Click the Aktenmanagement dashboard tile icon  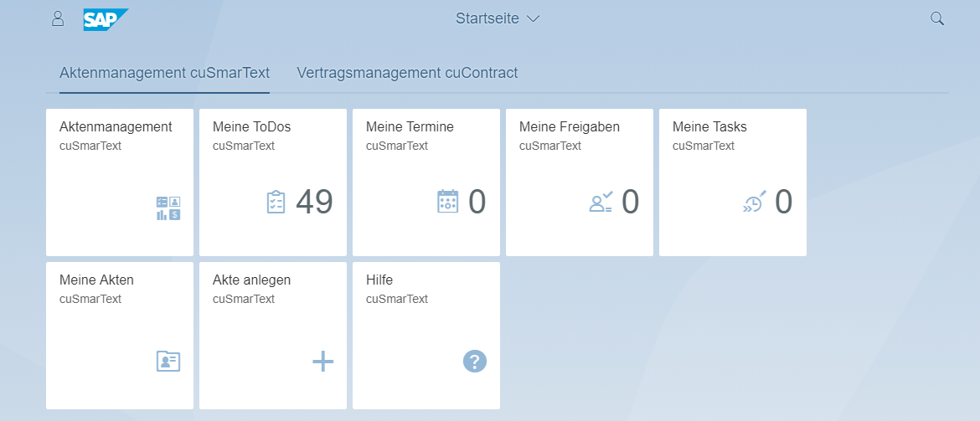(x=168, y=208)
